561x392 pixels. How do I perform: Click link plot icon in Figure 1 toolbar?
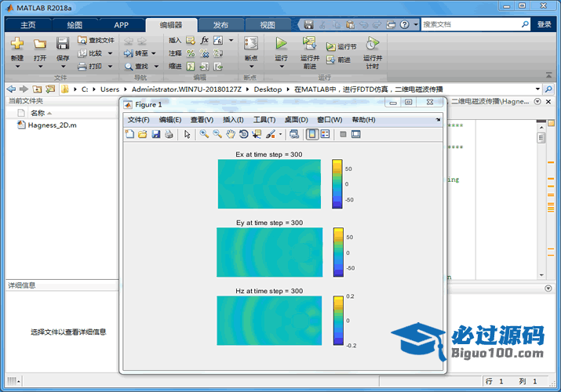click(x=294, y=134)
